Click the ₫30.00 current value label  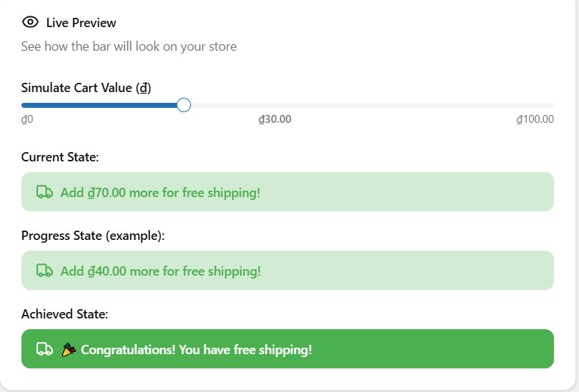[274, 119]
